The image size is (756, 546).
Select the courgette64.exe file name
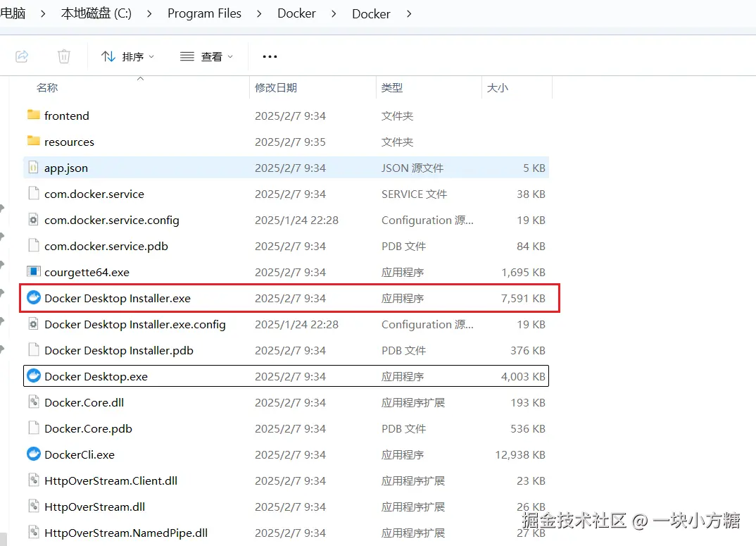pyautogui.click(x=87, y=272)
